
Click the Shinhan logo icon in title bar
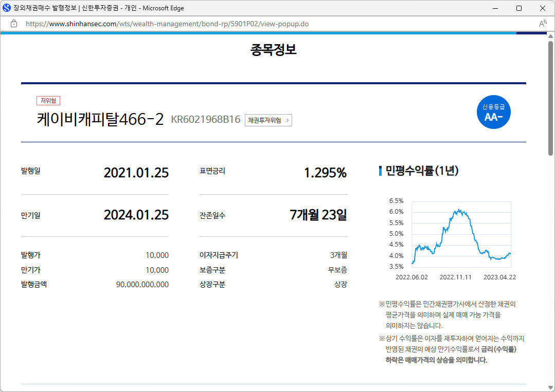click(6, 8)
